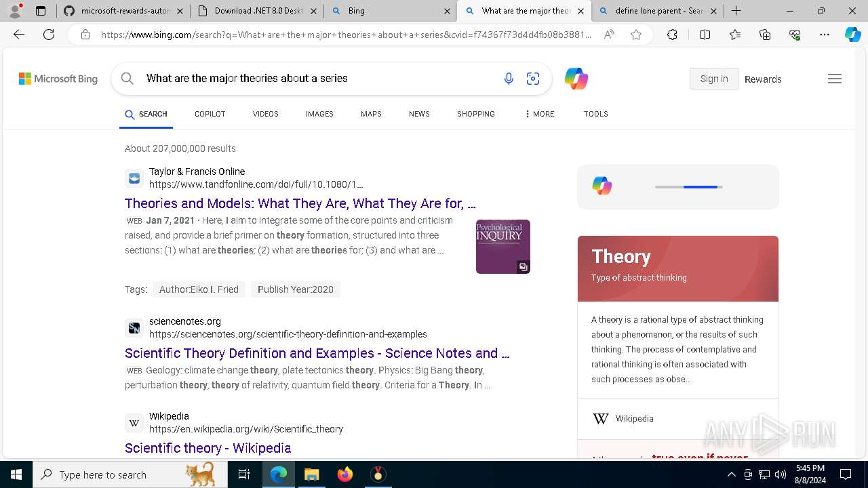The height and width of the screenshot is (488, 868).
Task: Click taskbar Type here to search box
Action: 130,474
